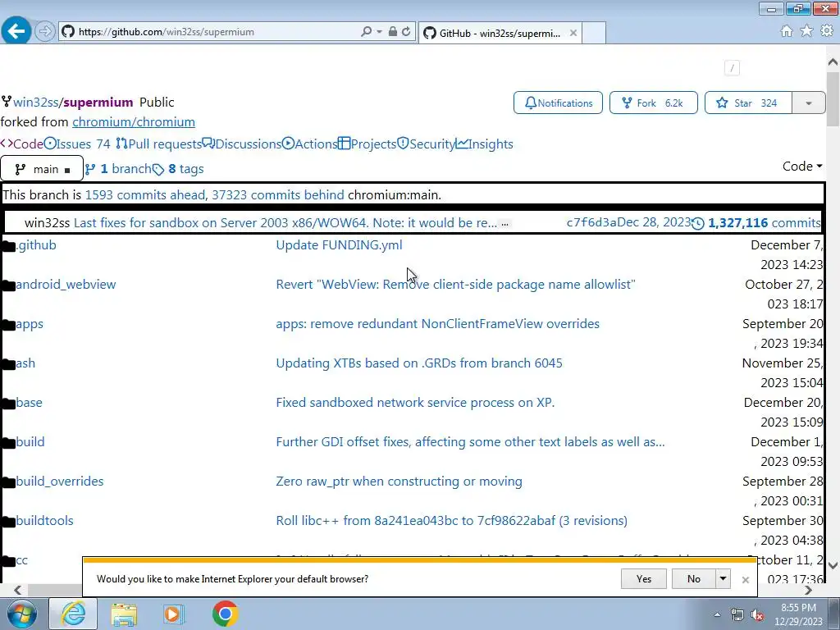Open the address bar autocomplete dropdown arrow
Screen dimensions: 840x630
click(379, 32)
